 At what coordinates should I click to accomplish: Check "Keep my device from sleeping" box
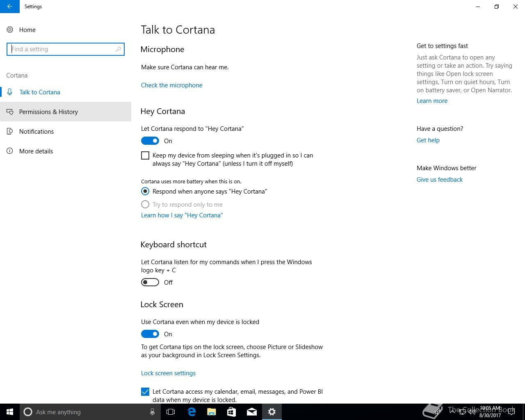point(145,155)
